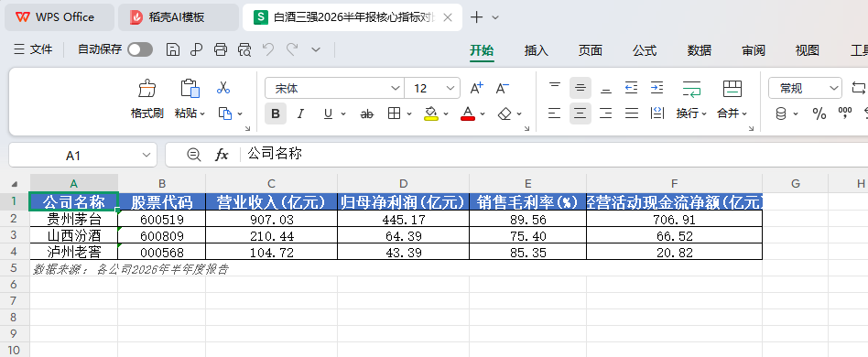Click the wrap text icon above 换行
The width and height of the screenshot is (868, 357).
pos(691,88)
